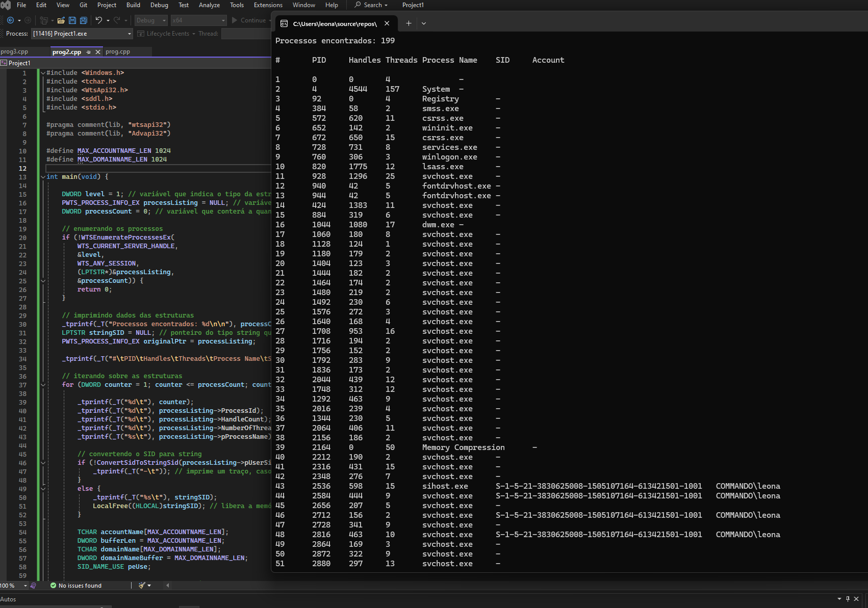
Task: Close the prog2.cpp editor tab
Action: pyautogui.click(x=98, y=52)
